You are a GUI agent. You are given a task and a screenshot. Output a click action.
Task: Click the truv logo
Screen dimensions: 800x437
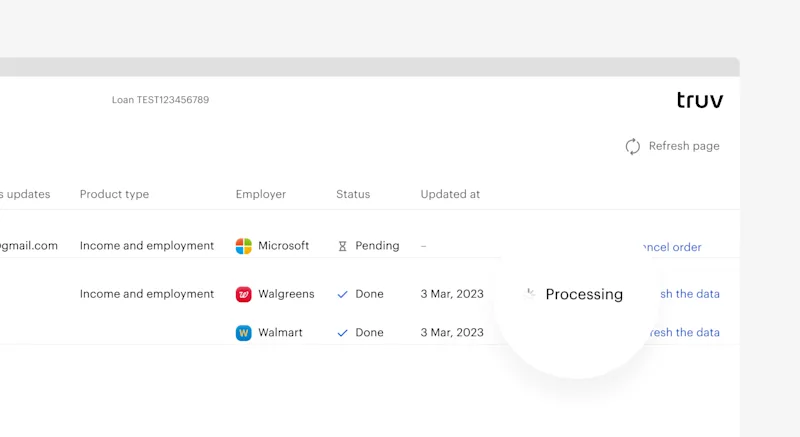tap(699, 100)
